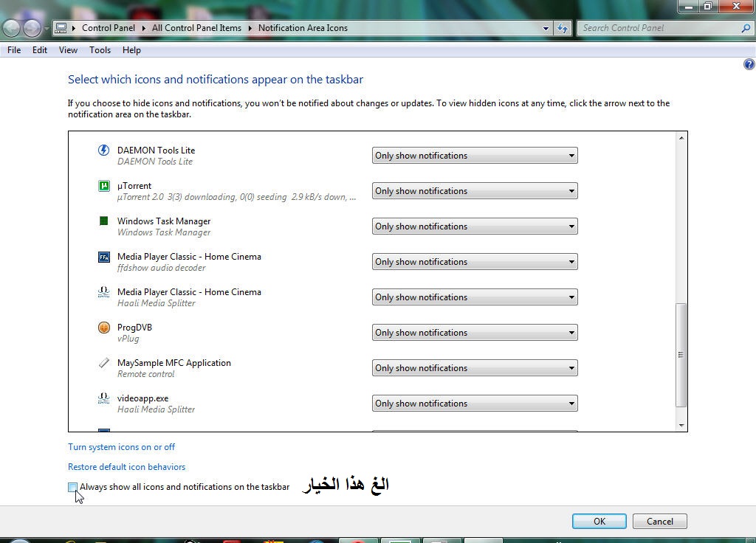
Task: Click MaySample MFC Application name text
Action: coord(174,363)
